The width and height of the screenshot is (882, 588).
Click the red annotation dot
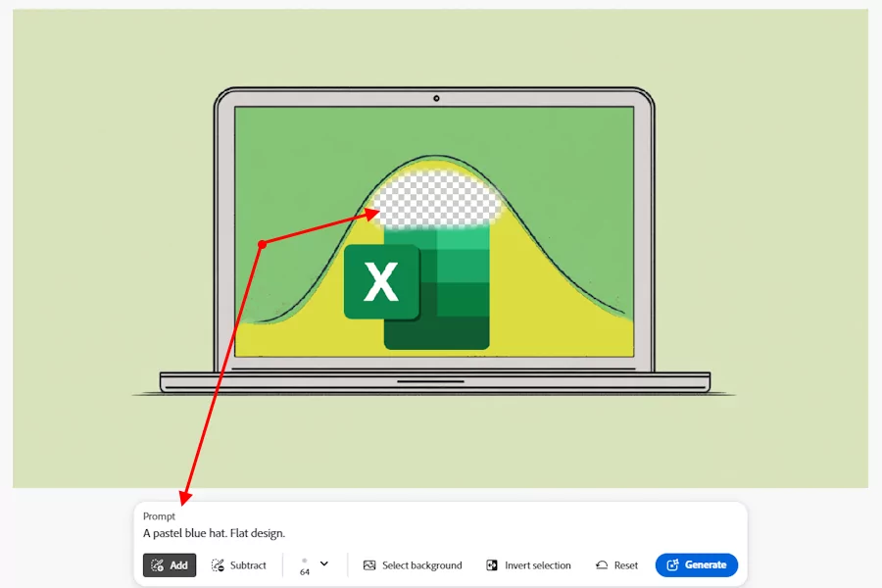[x=262, y=244]
